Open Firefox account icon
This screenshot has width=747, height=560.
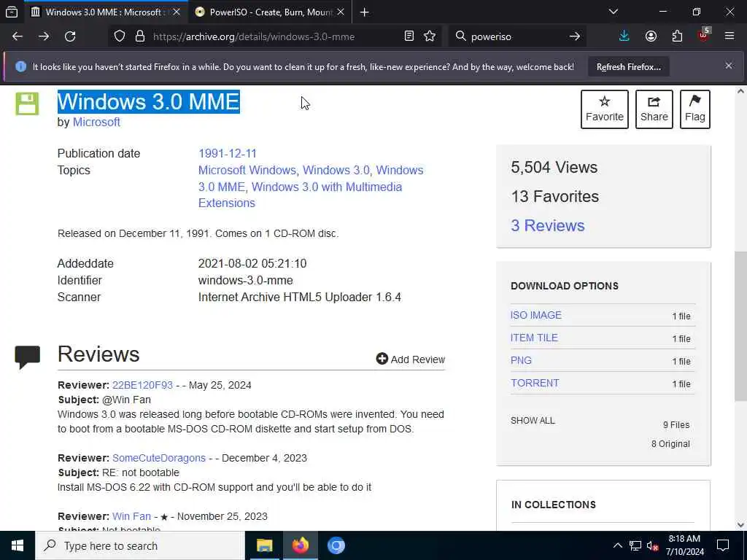[651, 36]
